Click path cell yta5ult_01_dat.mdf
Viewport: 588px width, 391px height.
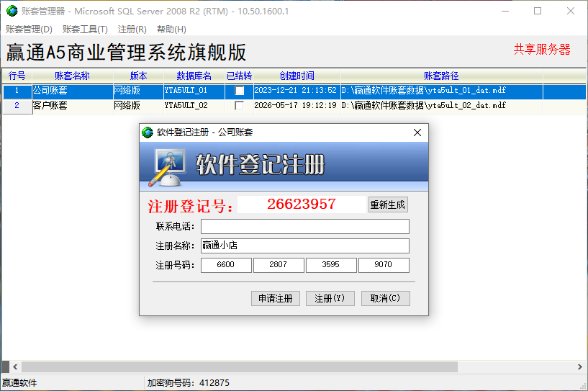point(441,91)
